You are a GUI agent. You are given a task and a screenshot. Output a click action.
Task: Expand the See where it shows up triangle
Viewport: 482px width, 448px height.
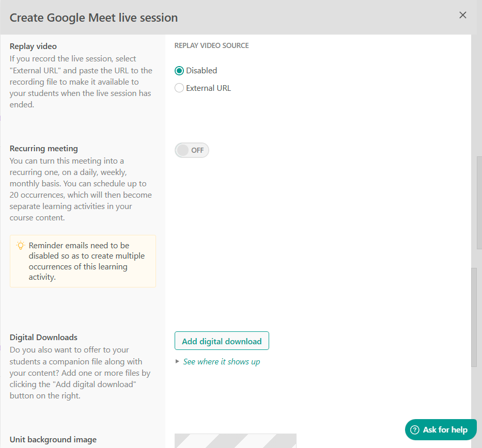click(x=177, y=361)
